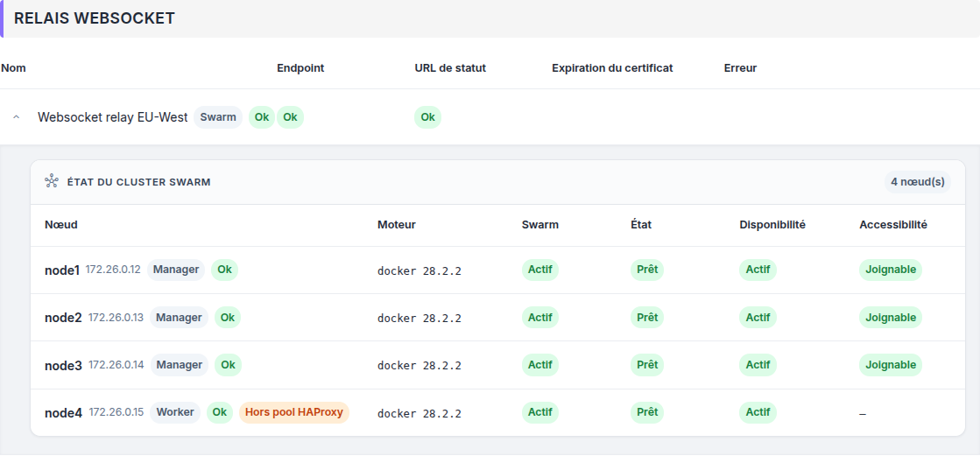
Task: Click the Nom column header
Action: [14, 68]
